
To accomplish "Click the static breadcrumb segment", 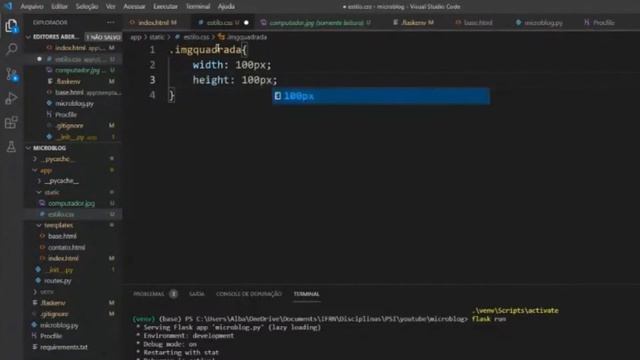I will 156,37.
